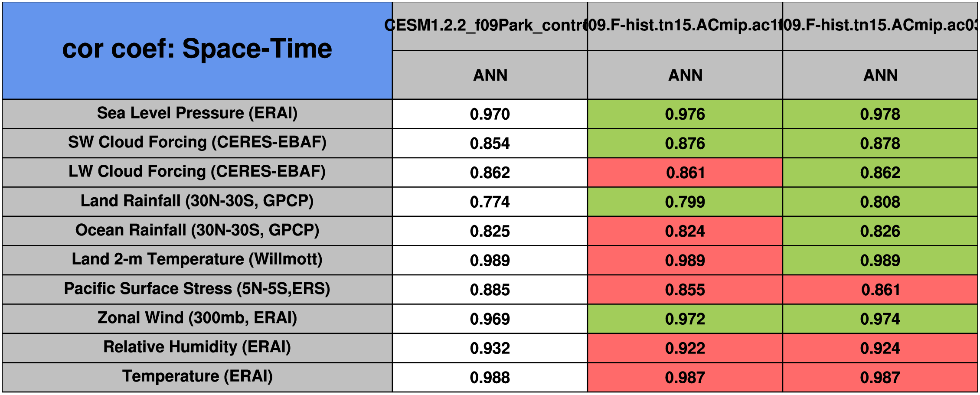Click the Temperature (ERAI) row label

[x=197, y=377]
